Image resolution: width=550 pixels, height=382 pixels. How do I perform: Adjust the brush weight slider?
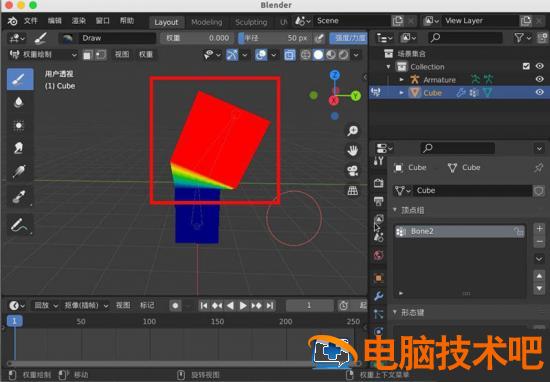pyautogui.click(x=197, y=38)
